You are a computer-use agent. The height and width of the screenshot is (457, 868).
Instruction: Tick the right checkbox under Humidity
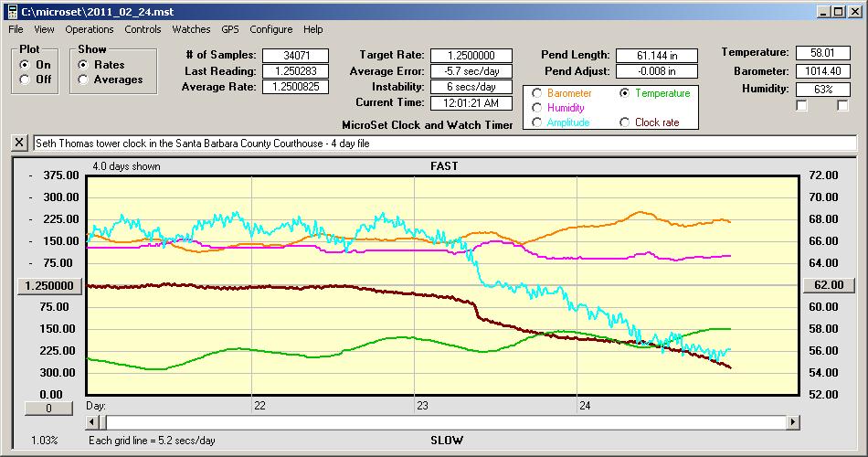tap(842, 105)
